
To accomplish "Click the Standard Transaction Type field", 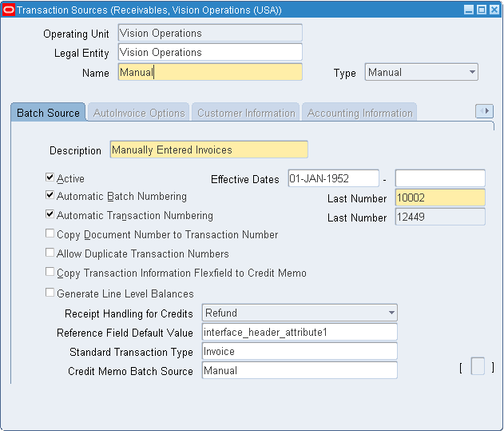I will (x=300, y=352).
